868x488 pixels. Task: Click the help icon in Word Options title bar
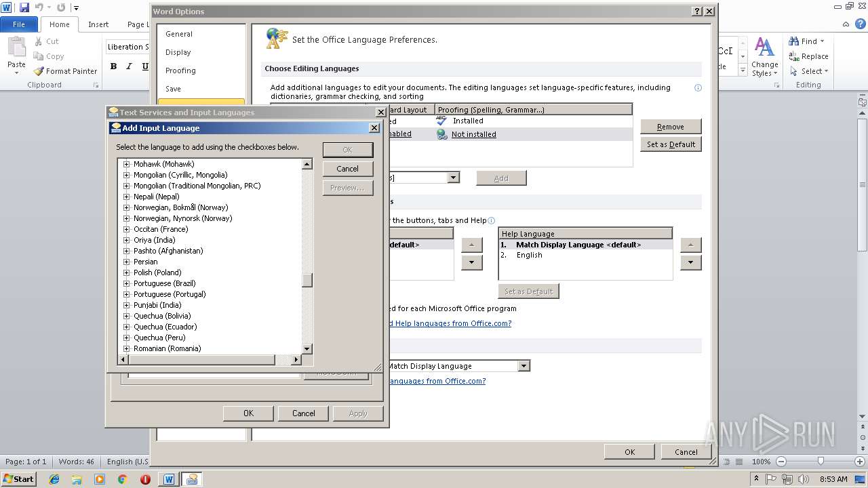coord(697,12)
